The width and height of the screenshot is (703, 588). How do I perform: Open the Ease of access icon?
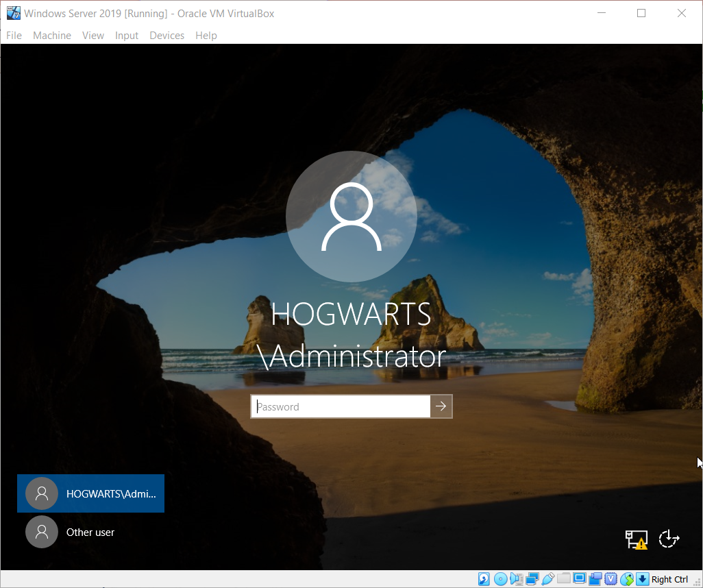(669, 539)
